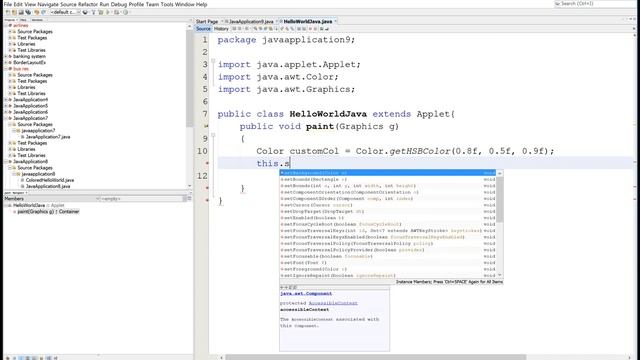Screen dimensions: 640x360
Task: Open the Tools menu
Action: (x=167, y=4)
